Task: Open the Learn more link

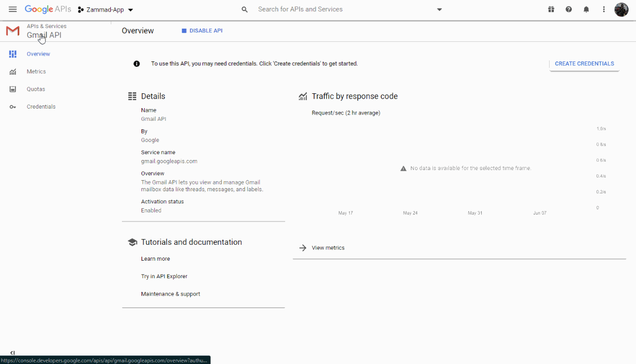Action: click(155, 259)
